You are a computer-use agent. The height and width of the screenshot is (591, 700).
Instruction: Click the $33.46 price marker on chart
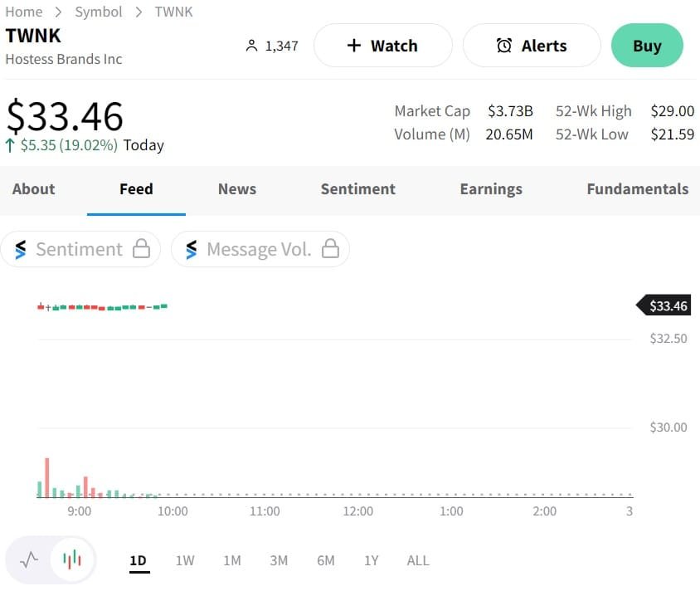pyautogui.click(x=666, y=306)
